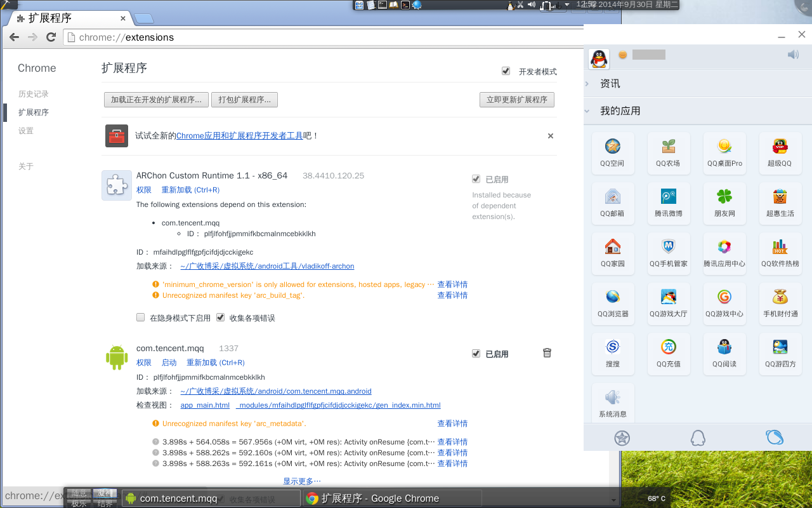The image size is (812, 508).
Task: Open 超惠生活 app
Action: [x=780, y=203]
